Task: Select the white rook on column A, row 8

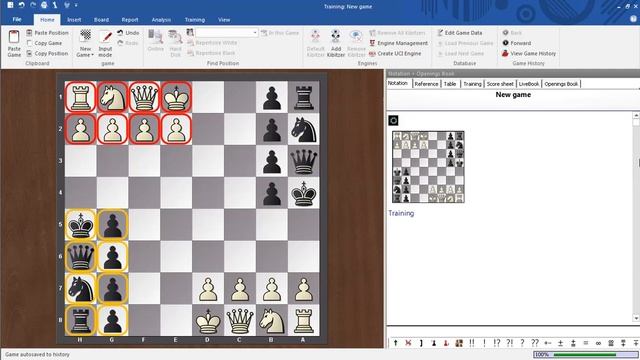Action: (304, 320)
